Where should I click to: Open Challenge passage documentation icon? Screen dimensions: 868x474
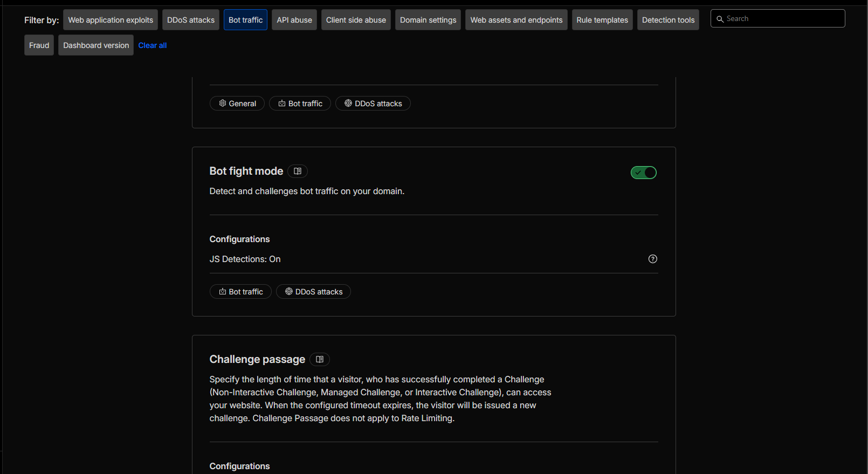pyautogui.click(x=320, y=359)
